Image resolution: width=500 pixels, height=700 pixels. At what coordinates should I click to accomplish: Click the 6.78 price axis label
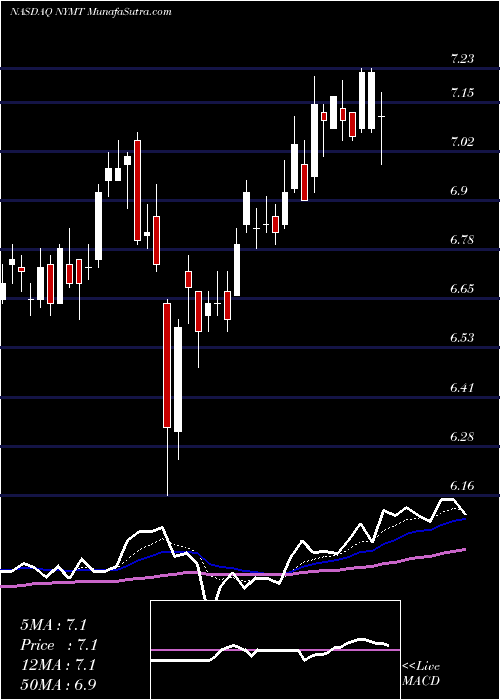462,240
